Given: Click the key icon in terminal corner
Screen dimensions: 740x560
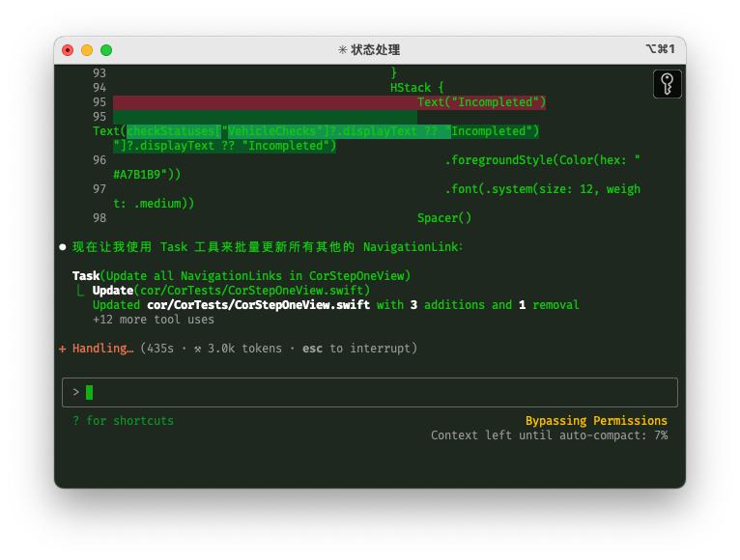Looking at the screenshot, I should point(667,84).
